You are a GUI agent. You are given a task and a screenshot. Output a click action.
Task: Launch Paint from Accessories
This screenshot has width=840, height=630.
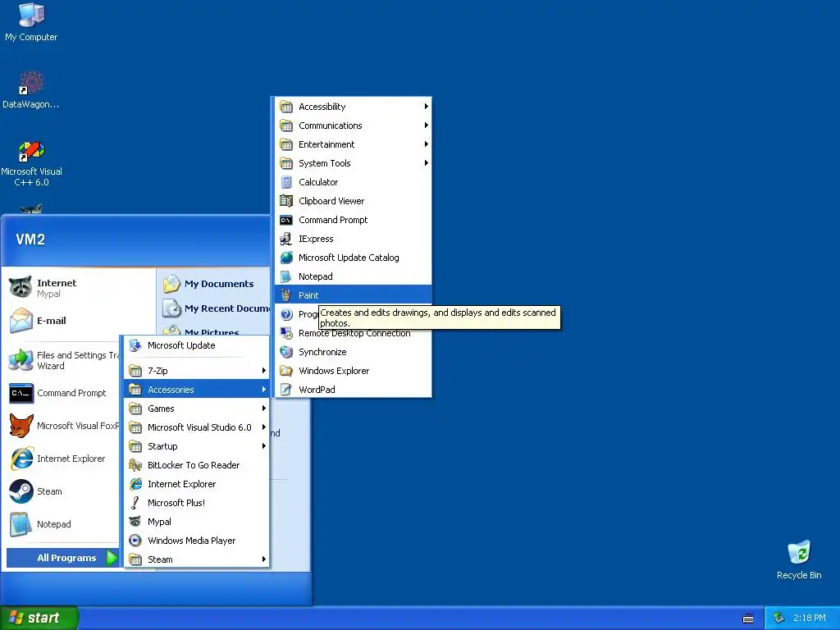[353, 295]
